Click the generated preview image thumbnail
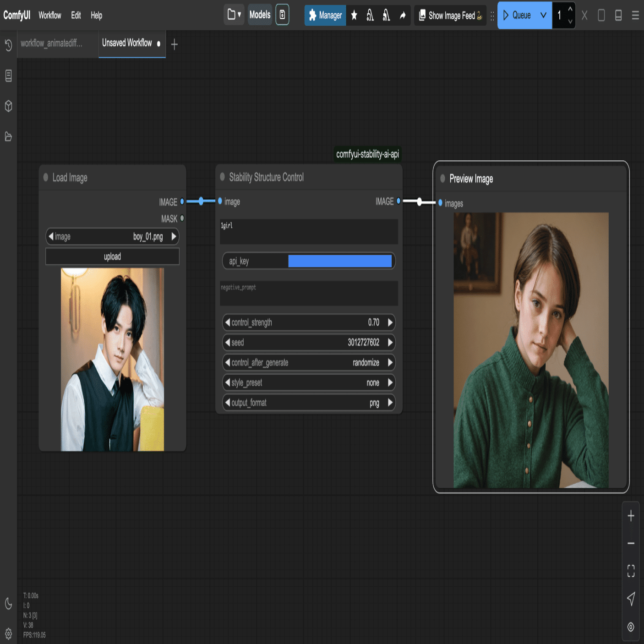The width and height of the screenshot is (644, 644). click(531, 350)
